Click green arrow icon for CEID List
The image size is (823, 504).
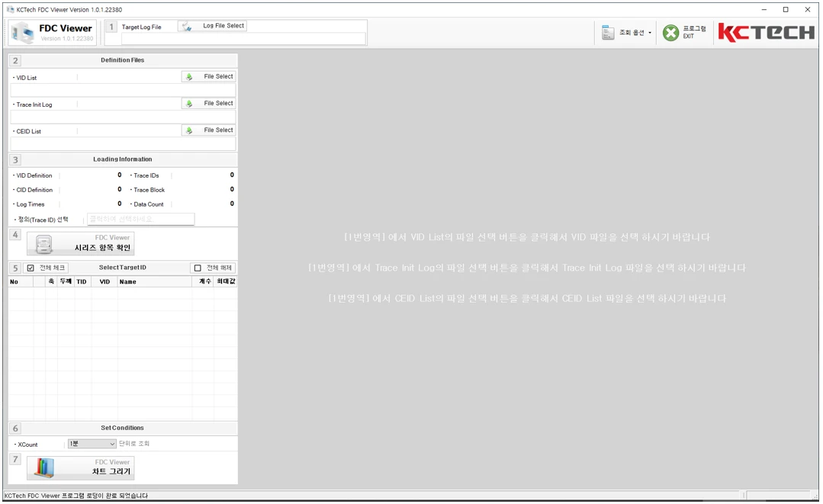(189, 130)
